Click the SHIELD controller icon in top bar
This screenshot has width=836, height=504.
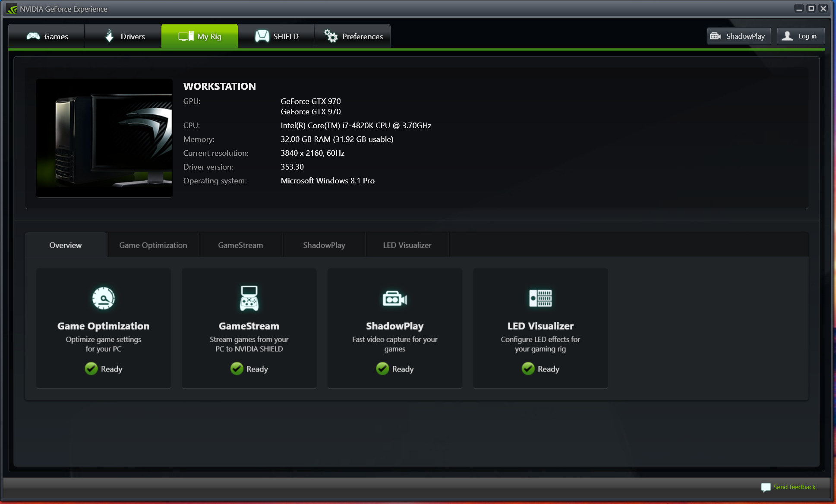(262, 36)
